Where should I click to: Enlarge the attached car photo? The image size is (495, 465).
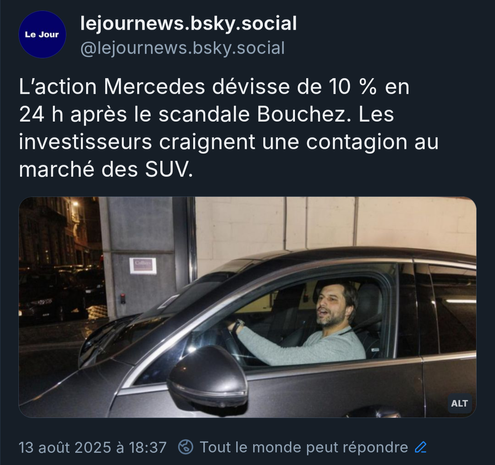[x=247, y=307]
